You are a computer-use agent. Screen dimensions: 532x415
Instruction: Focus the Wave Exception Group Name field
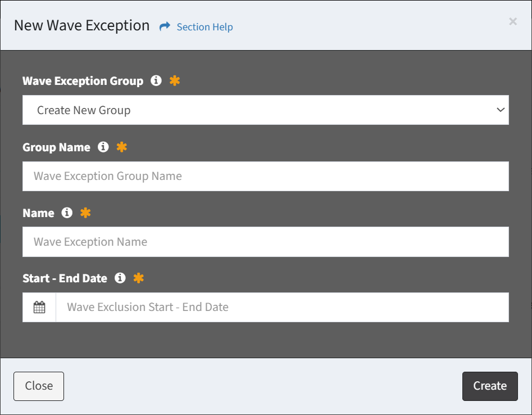[265, 177]
